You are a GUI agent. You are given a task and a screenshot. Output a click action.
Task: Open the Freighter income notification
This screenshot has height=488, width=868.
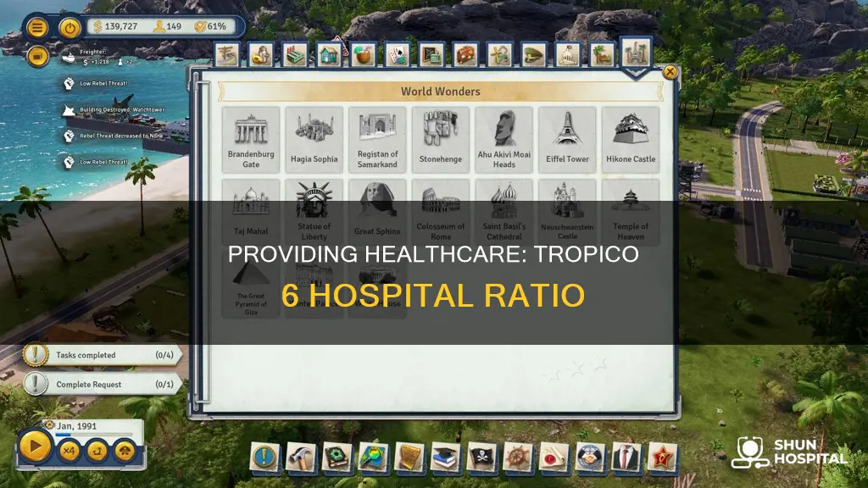click(x=97, y=57)
